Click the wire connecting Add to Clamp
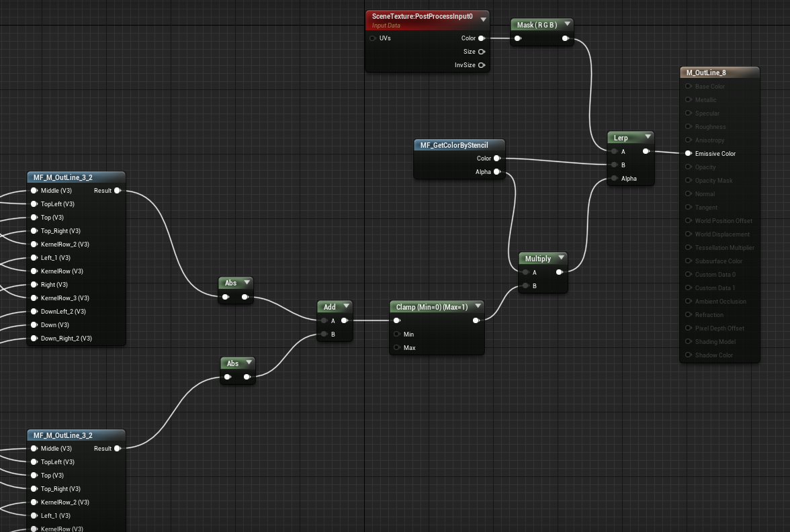Image resolution: width=790 pixels, height=532 pixels. [368, 320]
